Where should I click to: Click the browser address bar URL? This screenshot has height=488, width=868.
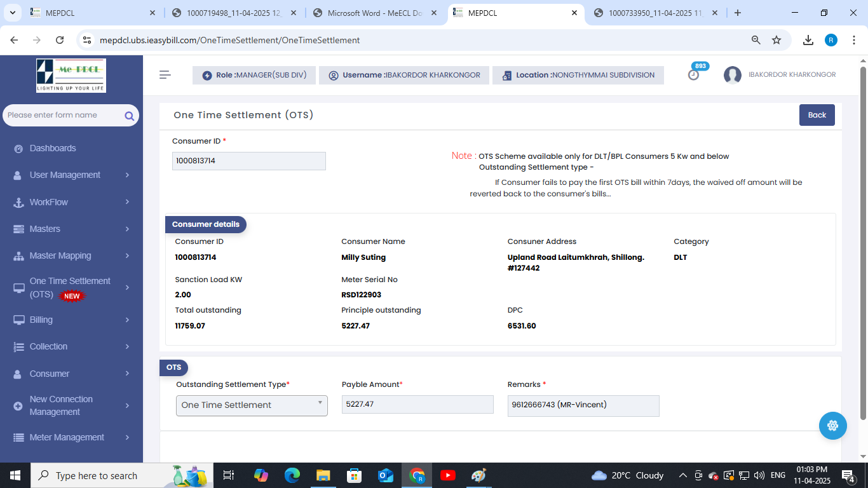(x=229, y=40)
